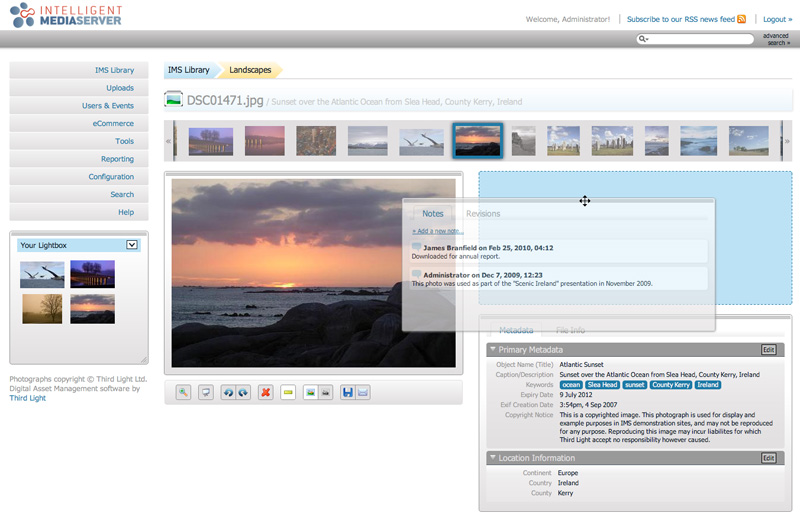Select the grayscale image view icon
800x529 pixels.
[326, 392]
